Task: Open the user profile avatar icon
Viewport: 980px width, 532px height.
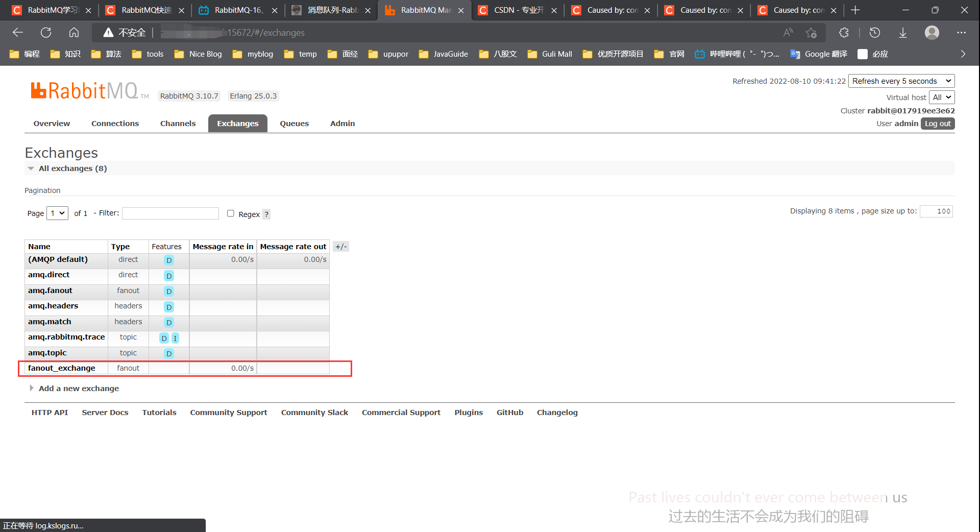Action: (932, 33)
